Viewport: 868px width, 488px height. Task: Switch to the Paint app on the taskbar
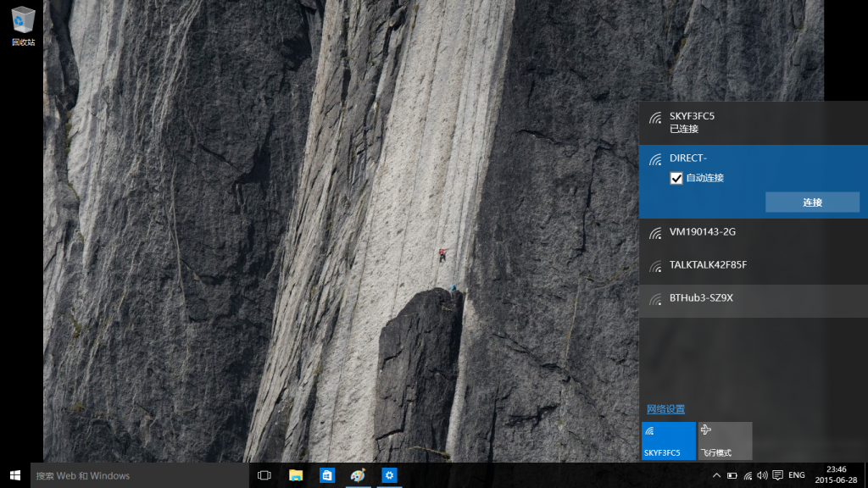click(359, 475)
